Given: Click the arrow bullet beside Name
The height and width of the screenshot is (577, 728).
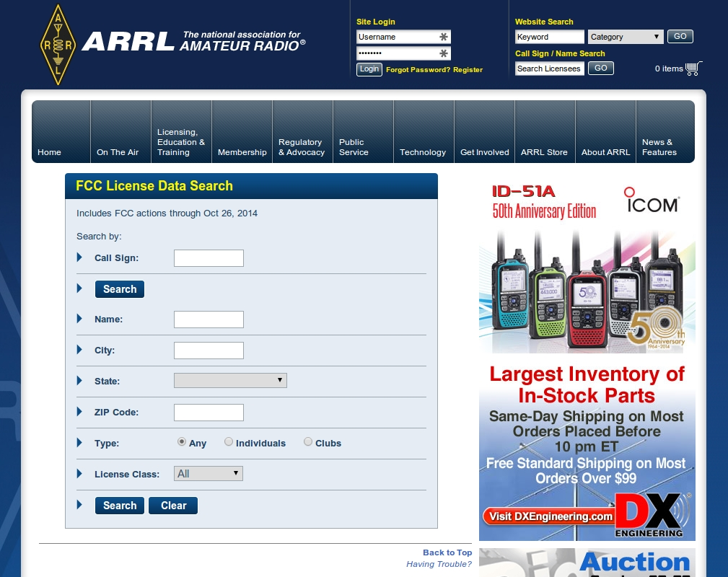Looking at the screenshot, I should tap(79, 319).
